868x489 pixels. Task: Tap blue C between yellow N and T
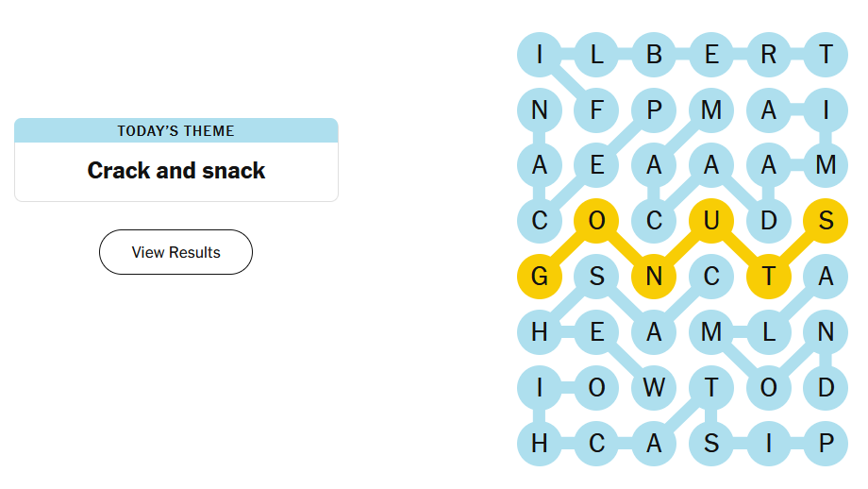click(711, 277)
